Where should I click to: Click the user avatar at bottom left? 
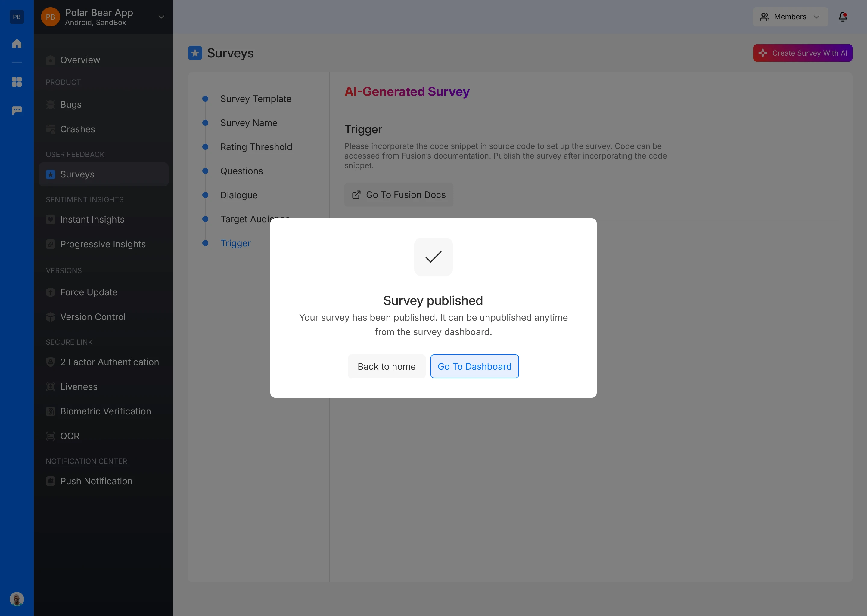click(x=17, y=599)
